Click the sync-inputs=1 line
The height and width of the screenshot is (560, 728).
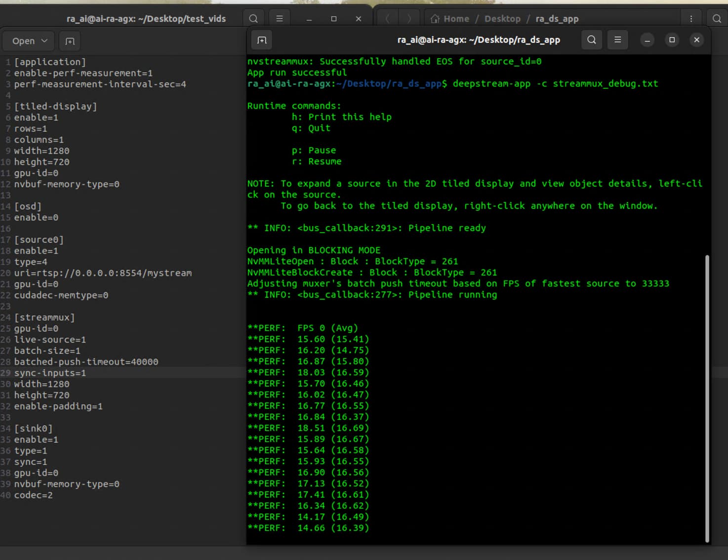[x=50, y=373]
